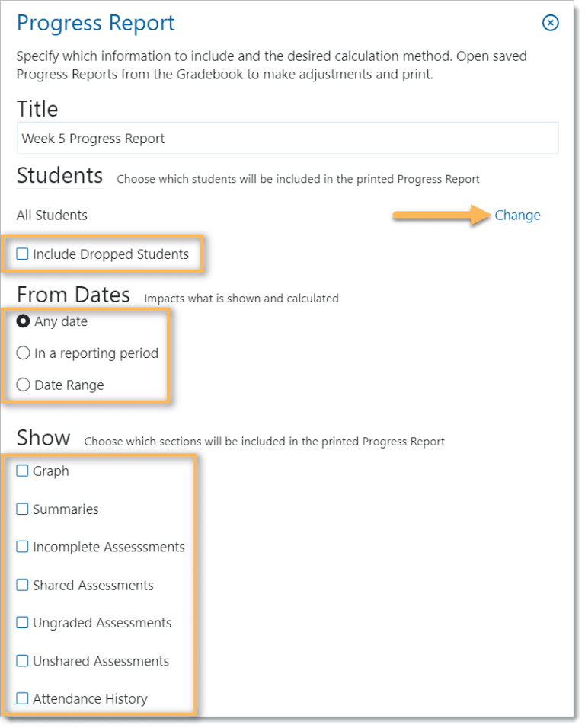Image resolution: width=585 pixels, height=728 pixels.
Task: Dismiss the dialog with the circled X icon
Action: tap(550, 23)
